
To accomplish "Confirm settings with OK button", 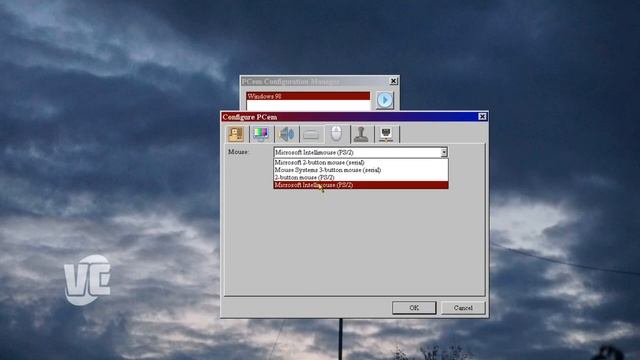I will tap(414, 308).
